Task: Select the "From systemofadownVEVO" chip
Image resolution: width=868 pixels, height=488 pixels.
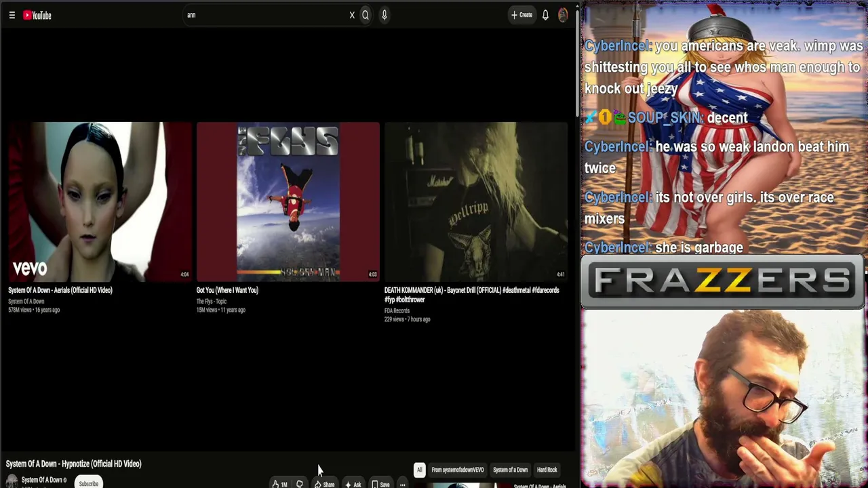Action: click(x=458, y=470)
